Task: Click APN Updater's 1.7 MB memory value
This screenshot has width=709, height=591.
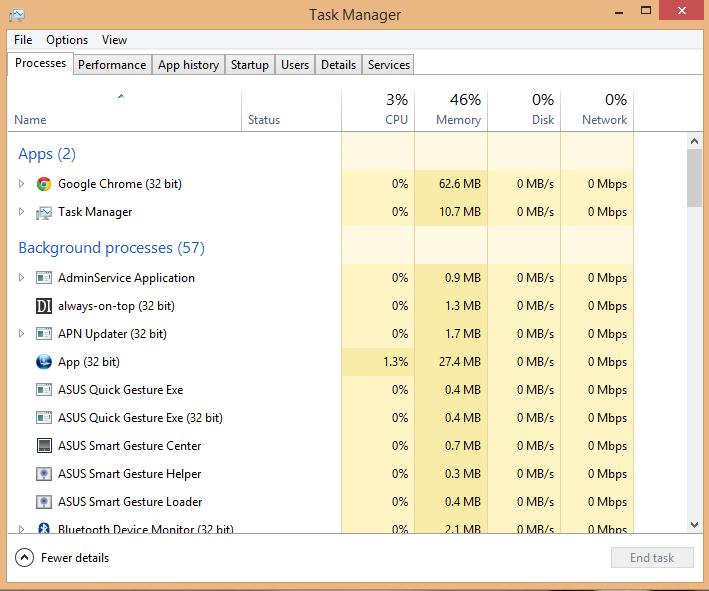Action: (x=463, y=334)
